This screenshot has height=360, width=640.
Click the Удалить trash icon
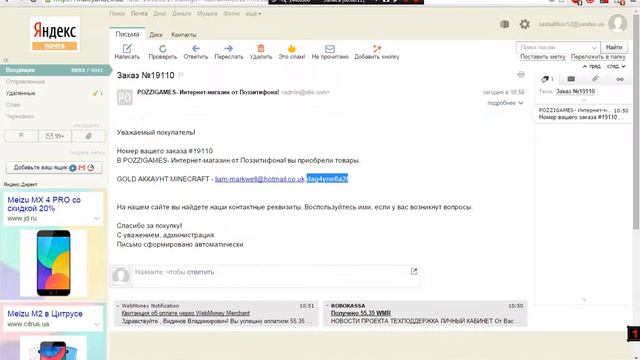261,49
